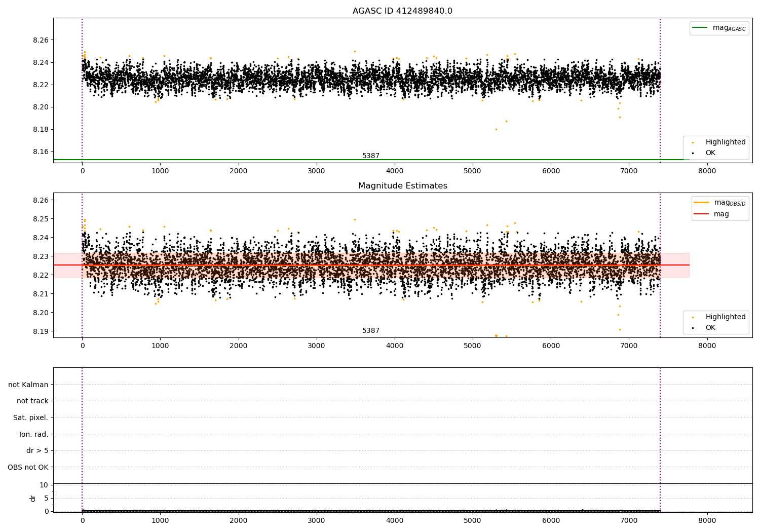
Task: Click 'OK' in the Magnitude Estimates legend
Action: click(710, 327)
